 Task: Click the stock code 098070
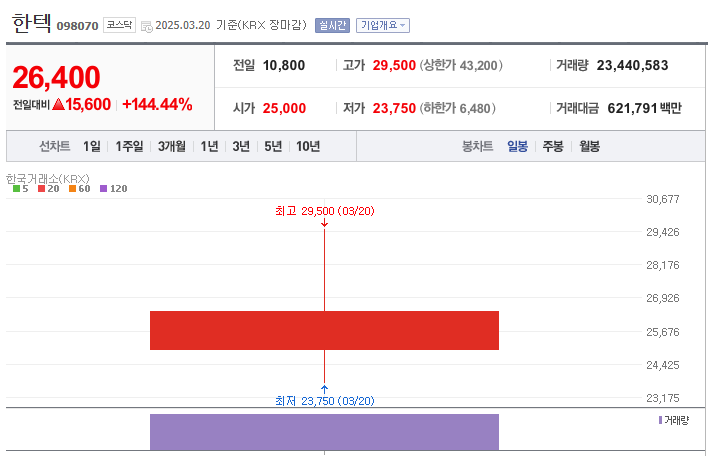(77, 26)
